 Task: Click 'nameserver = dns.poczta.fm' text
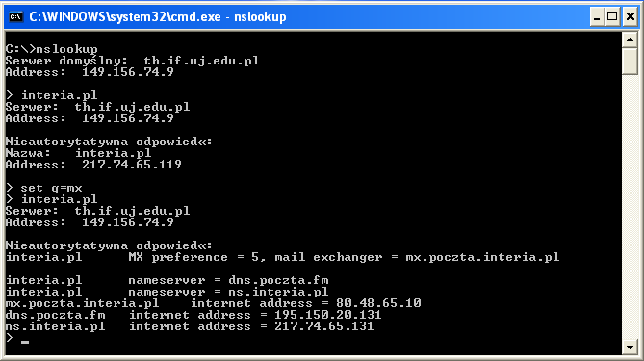[x=228, y=280]
